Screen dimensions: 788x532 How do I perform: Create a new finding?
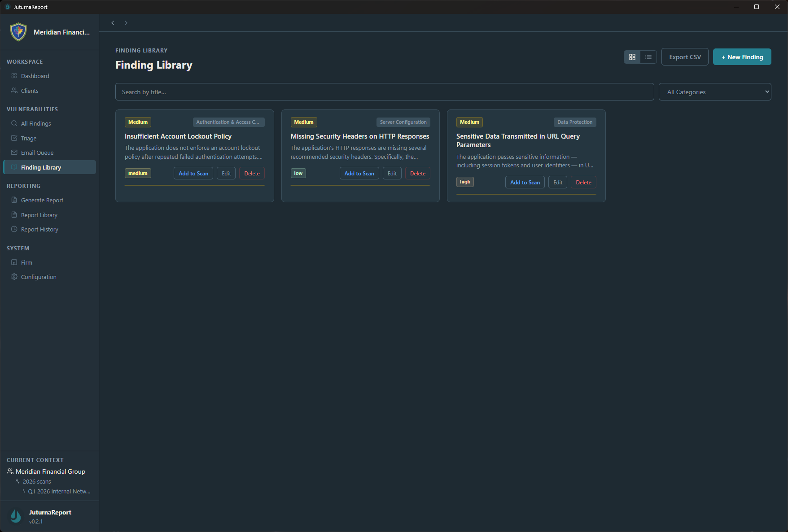click(x=742, y=57)
